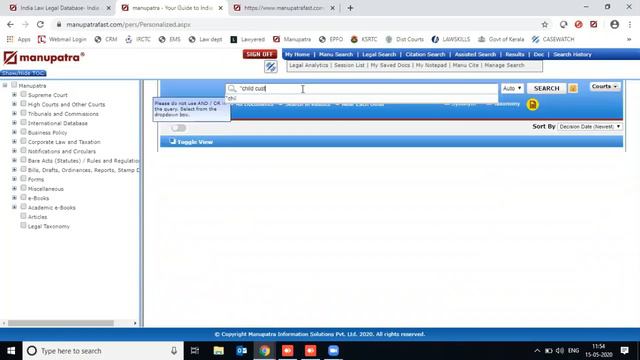Screen dimensions: 640x360
Task: Click the Manupatra logo
Action: coord(44,58)
